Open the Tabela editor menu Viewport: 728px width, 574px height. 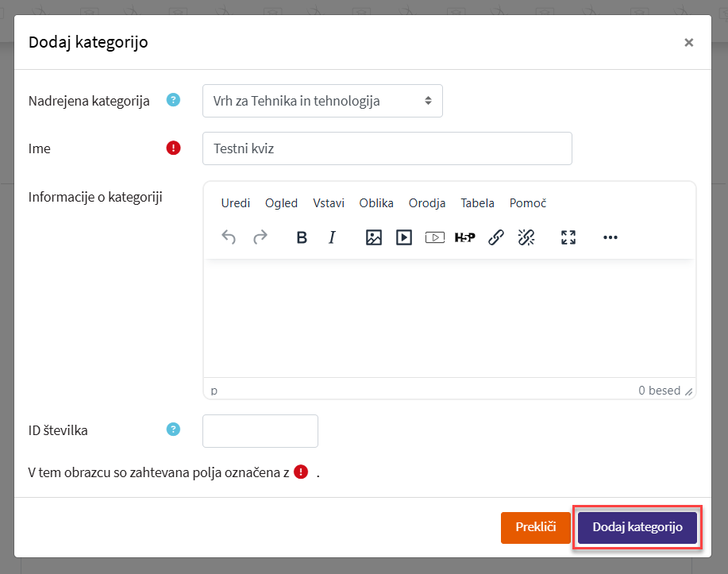pyautogui.click(x=477, y=203)
